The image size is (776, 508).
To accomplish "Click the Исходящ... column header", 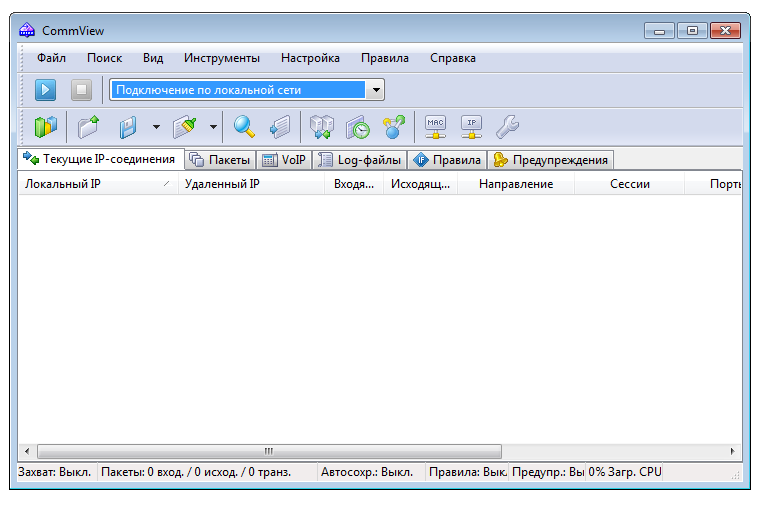I will 420,184.
